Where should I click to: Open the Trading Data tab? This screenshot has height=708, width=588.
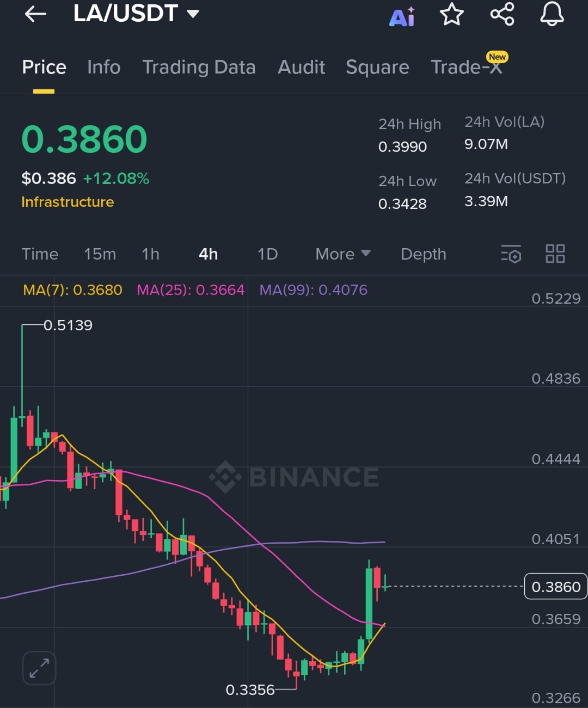pyautogui.click(x=199, y=67)
